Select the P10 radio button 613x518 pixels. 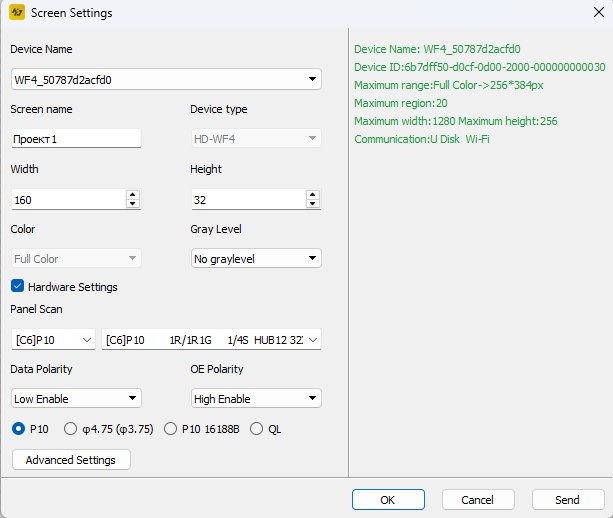click(x=18, y=429)
